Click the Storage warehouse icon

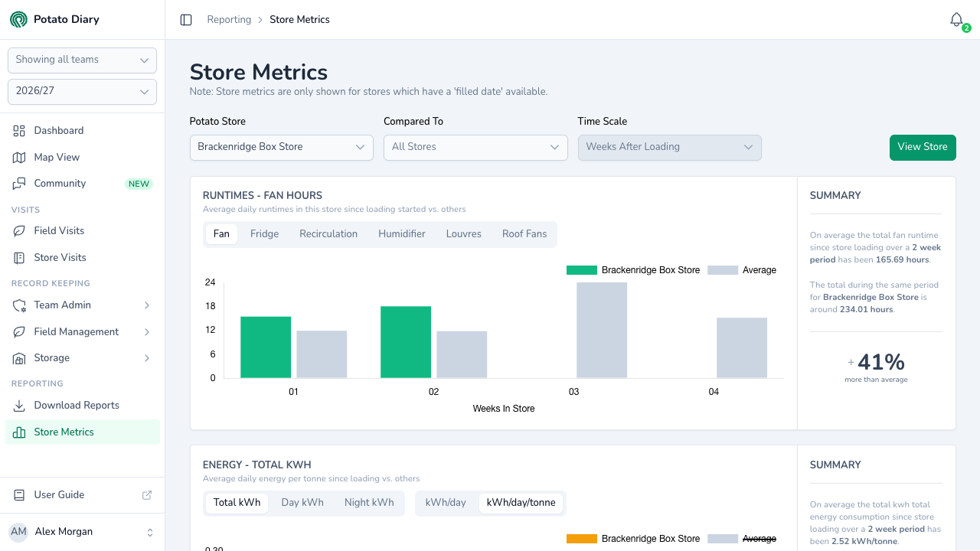click(19, 358)
